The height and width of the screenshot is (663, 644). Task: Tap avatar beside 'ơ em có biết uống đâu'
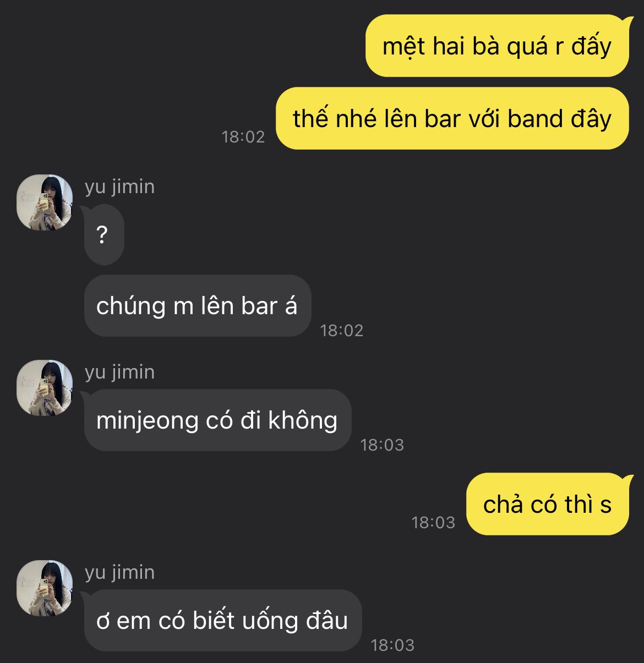coord(45,588)
